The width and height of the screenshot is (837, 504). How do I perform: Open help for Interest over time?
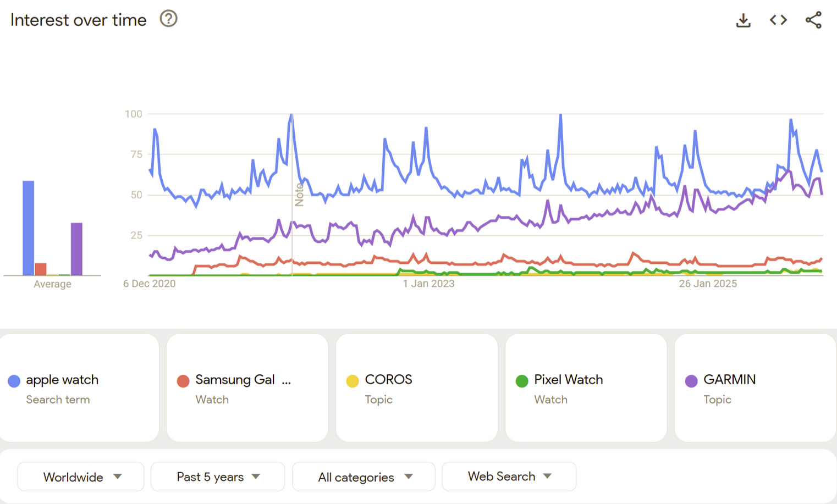(168, 19)
